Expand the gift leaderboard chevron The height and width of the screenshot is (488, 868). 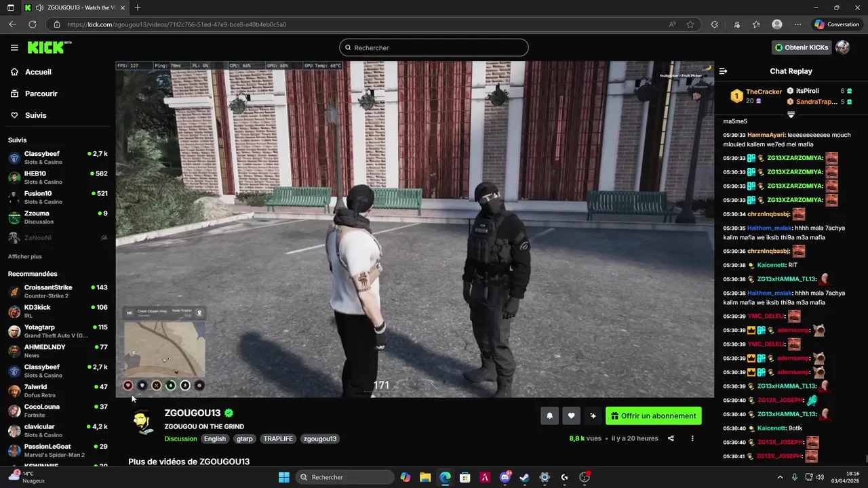pyautogui.click(x=791, y=115)
